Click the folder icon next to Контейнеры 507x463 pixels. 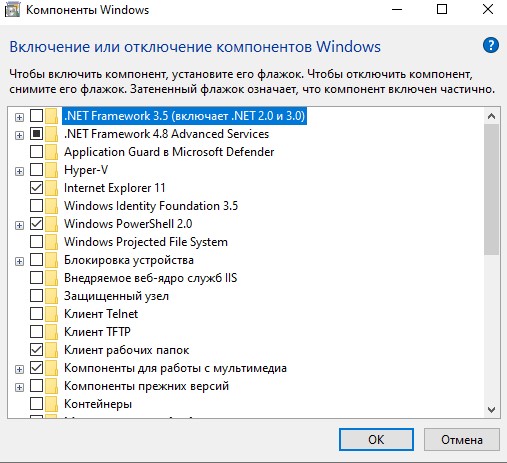(51, 404)
